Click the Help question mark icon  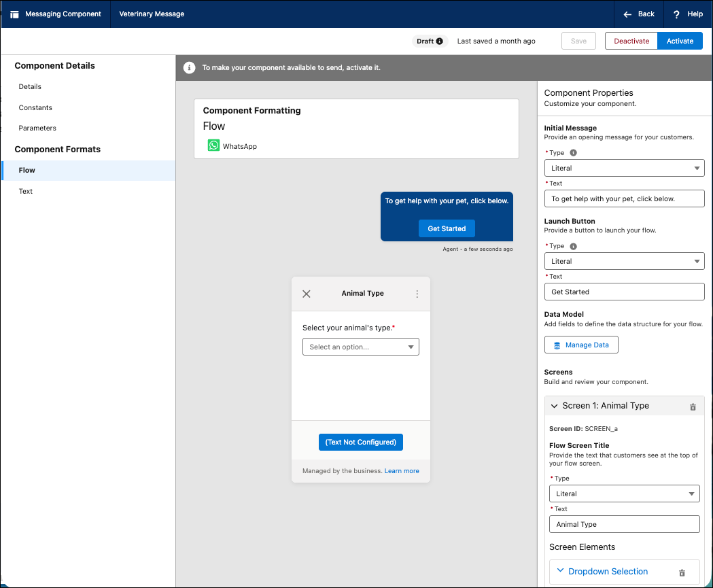(x=676, y=14)
